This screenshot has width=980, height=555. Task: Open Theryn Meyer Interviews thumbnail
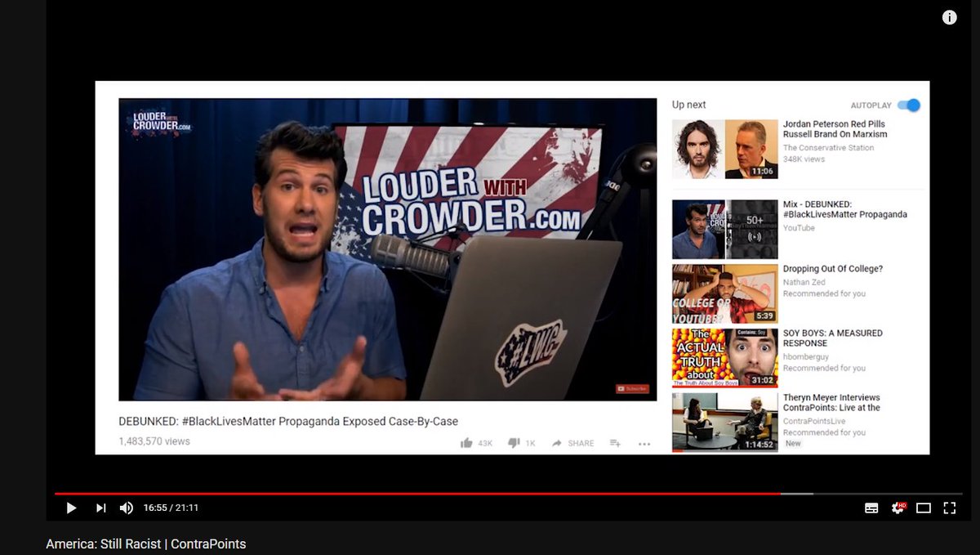tap(725, 423)
